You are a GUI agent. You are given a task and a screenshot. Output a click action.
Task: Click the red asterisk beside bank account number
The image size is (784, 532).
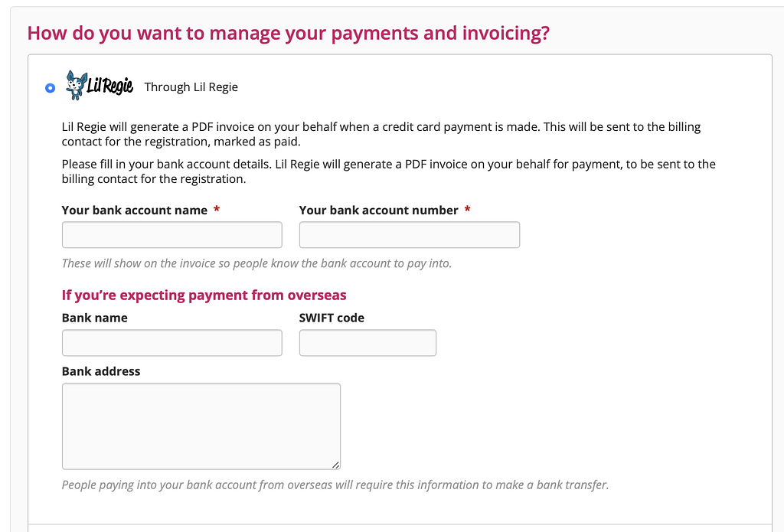tap(467, 209)
